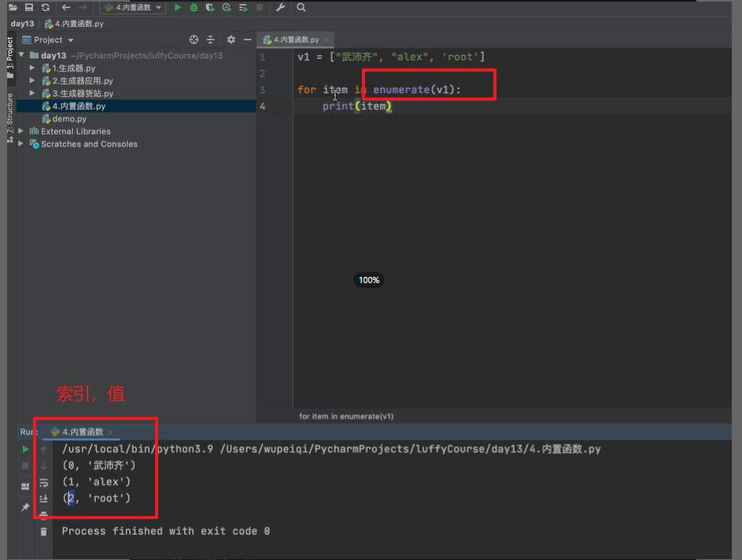Run with coverage shield icon
This screenshot has width=742, height=560.
(x=210, y=8)
